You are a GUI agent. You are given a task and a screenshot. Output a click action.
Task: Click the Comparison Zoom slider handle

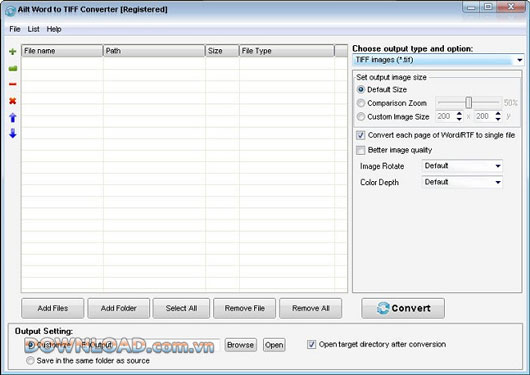tap(468, 102)
